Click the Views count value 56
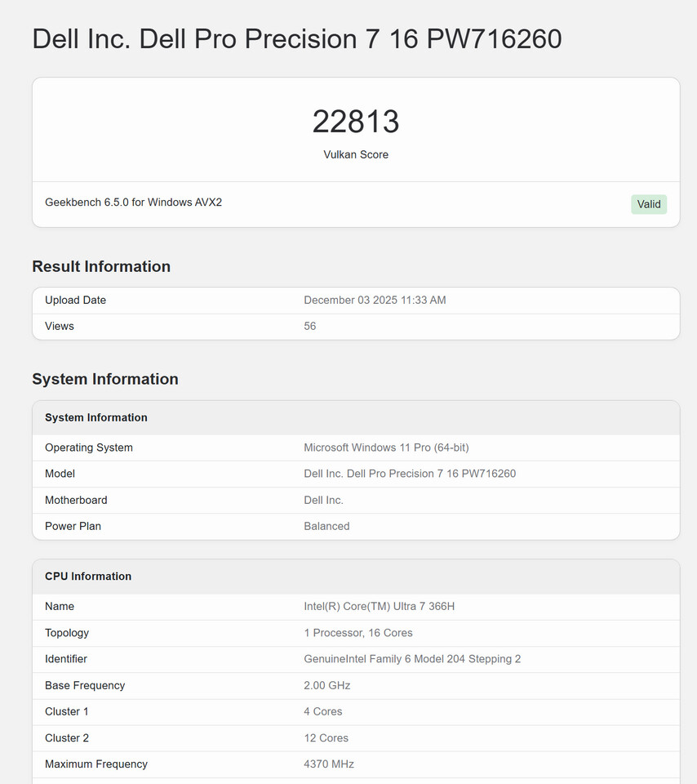 (x=310, y=326)
